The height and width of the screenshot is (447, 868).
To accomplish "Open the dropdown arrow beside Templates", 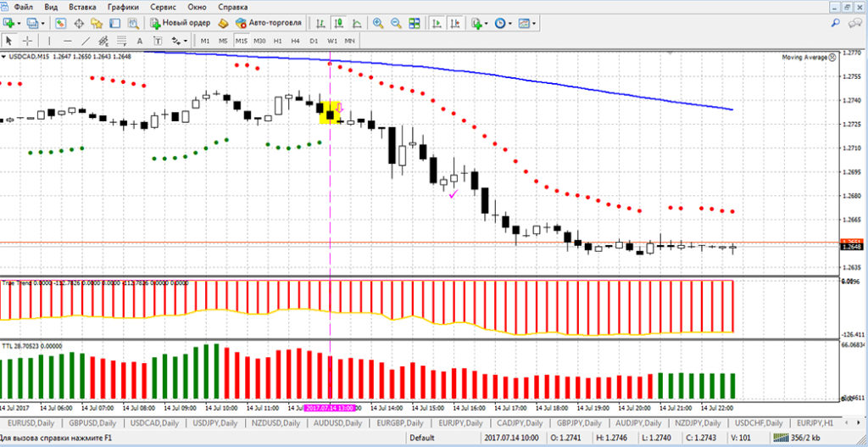I will (532, 24).
